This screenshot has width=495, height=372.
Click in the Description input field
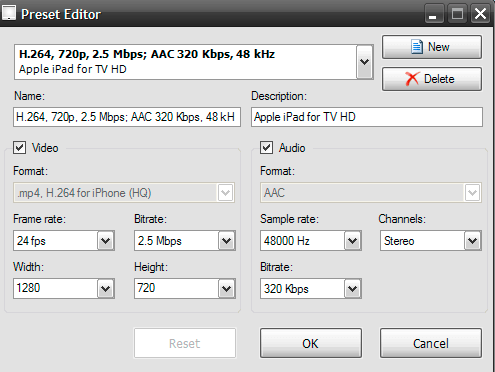pyautogui.click(x=367, y=117)
